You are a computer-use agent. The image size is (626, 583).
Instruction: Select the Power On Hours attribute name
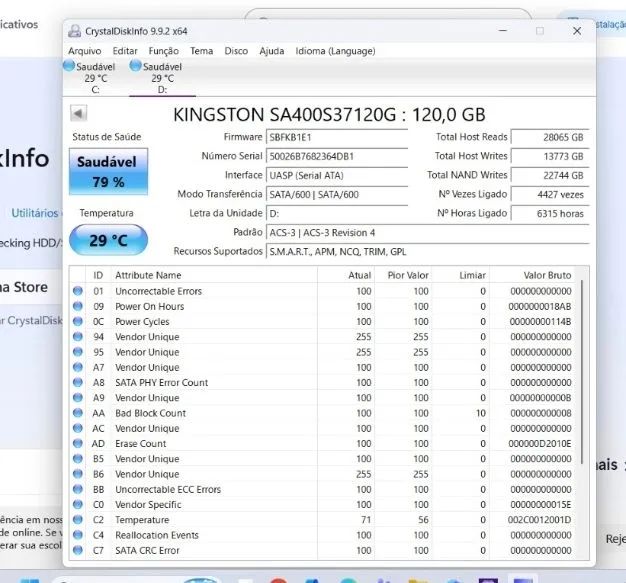[x=150, y=306]
